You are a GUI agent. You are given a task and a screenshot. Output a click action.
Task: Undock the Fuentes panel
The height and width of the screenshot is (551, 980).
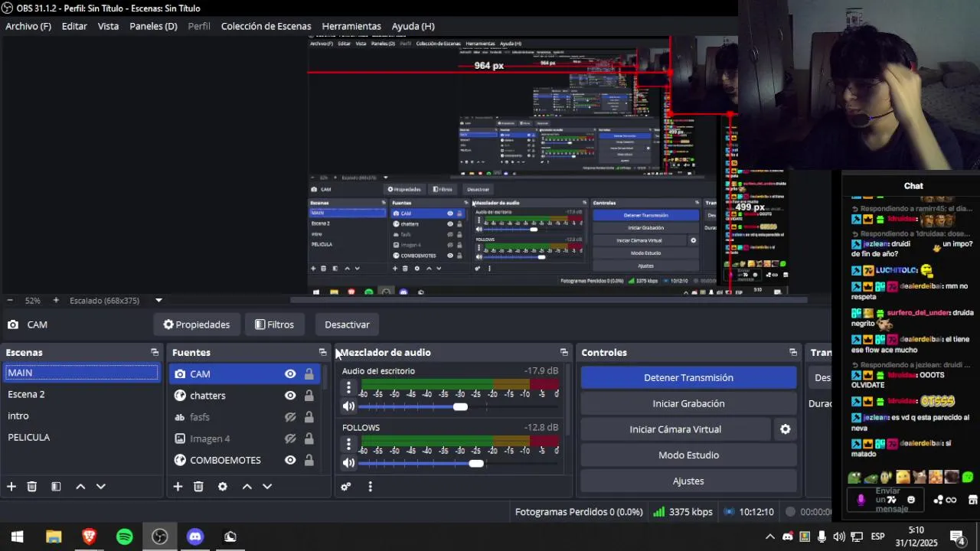[x=322, y=353]
